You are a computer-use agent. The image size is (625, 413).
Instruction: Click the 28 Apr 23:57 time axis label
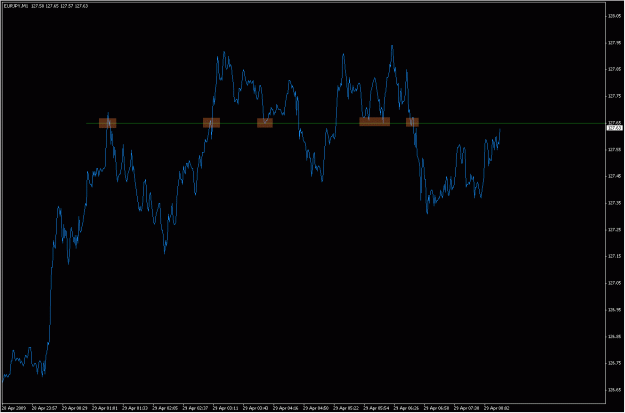pyautogui.click(x=42, y=408)
